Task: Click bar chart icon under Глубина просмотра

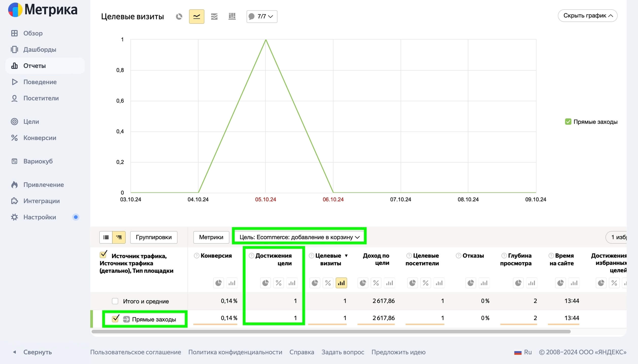Action: pos(532,283)
